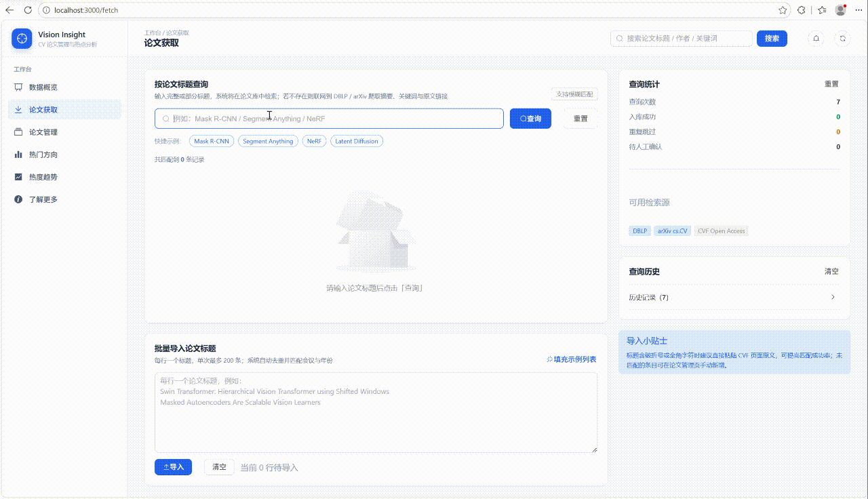
Task: Click the 查询 button
Action: [x=530, y=119]
